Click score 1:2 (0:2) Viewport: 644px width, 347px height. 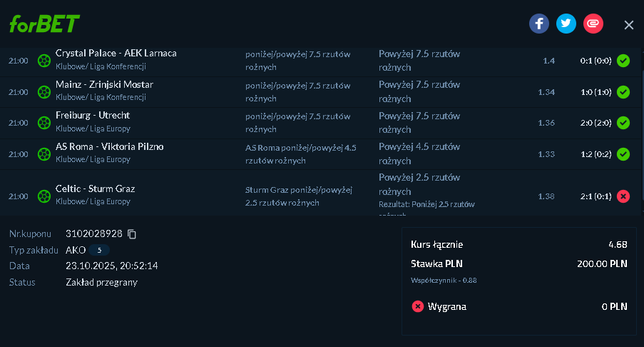point(596,154)
